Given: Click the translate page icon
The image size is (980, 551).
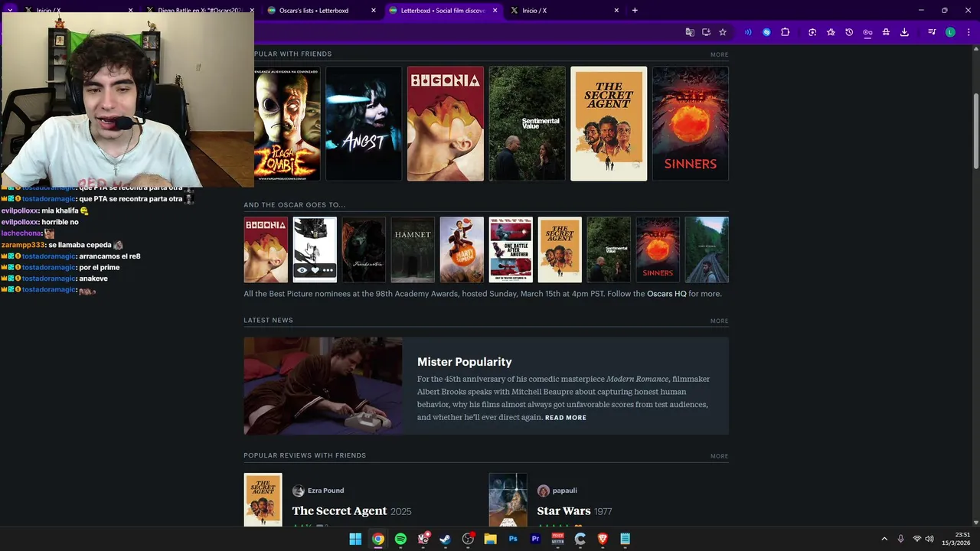Looking at the screenshot, I should click(x=690, y=32).
